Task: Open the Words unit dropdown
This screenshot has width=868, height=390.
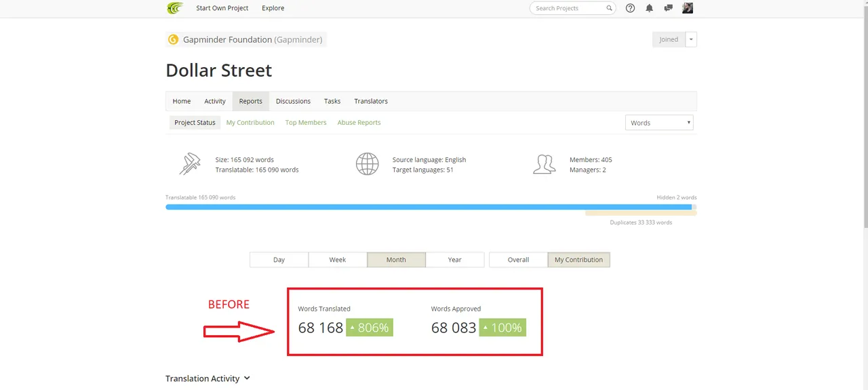Action: 659,123
